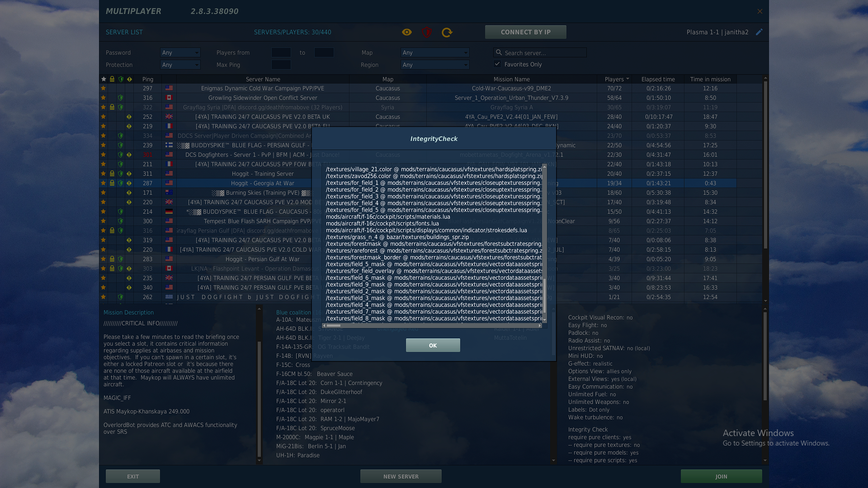Click into the Search server field

pos(540,52)
